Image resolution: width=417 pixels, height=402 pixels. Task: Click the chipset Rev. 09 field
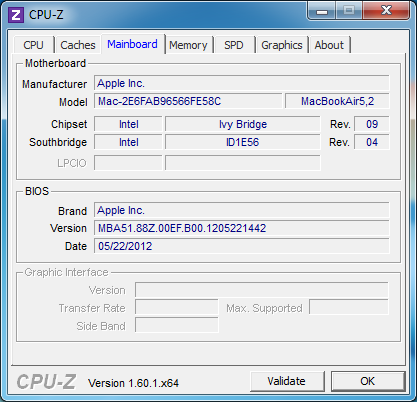point(371,124)
